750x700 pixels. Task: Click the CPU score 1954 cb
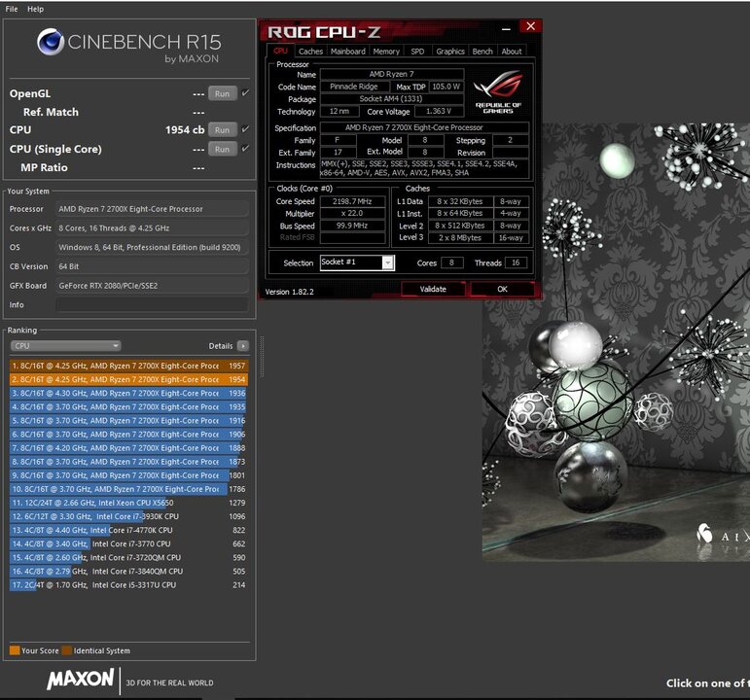pyautogui.click(x=185, y=130)
